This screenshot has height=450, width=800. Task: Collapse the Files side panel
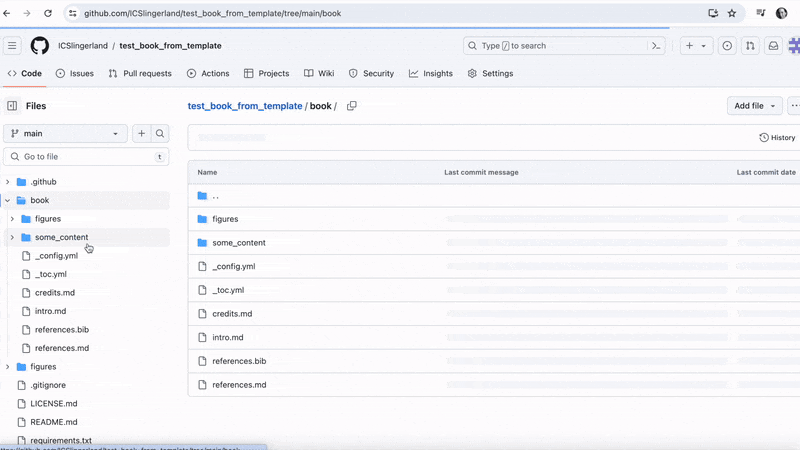tap(12, 106)
